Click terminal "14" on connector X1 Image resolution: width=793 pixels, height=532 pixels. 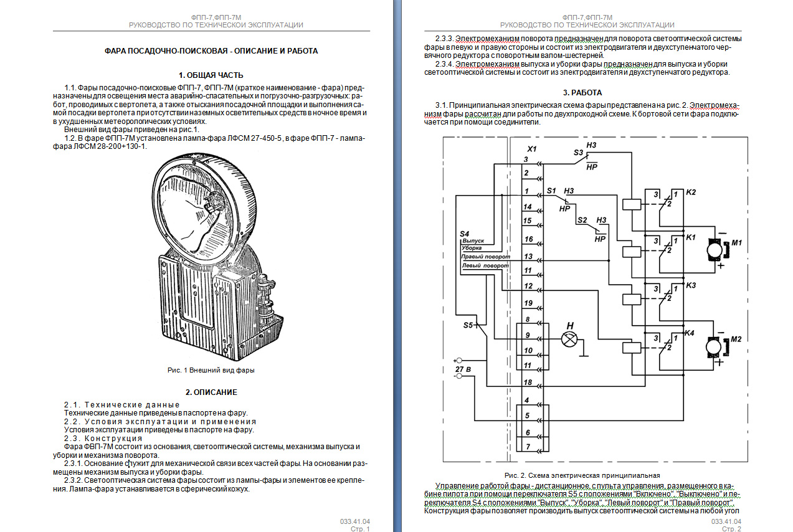tap(527, 207)
